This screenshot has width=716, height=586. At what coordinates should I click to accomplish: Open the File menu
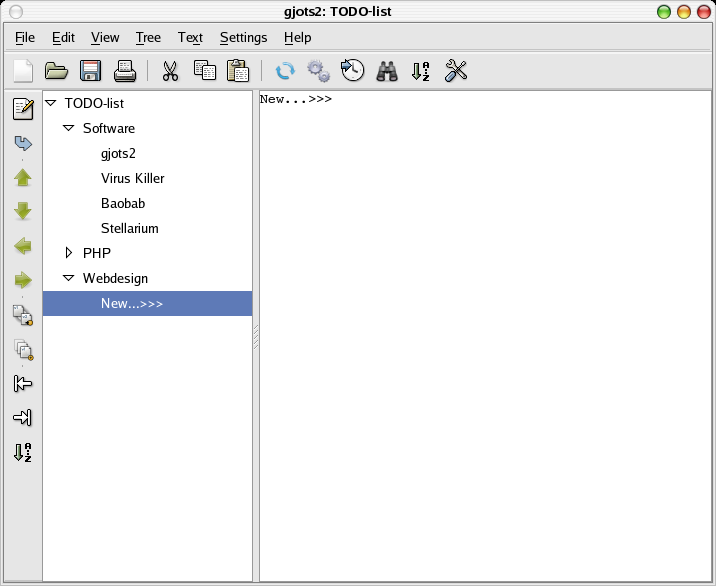coord(25,37)
